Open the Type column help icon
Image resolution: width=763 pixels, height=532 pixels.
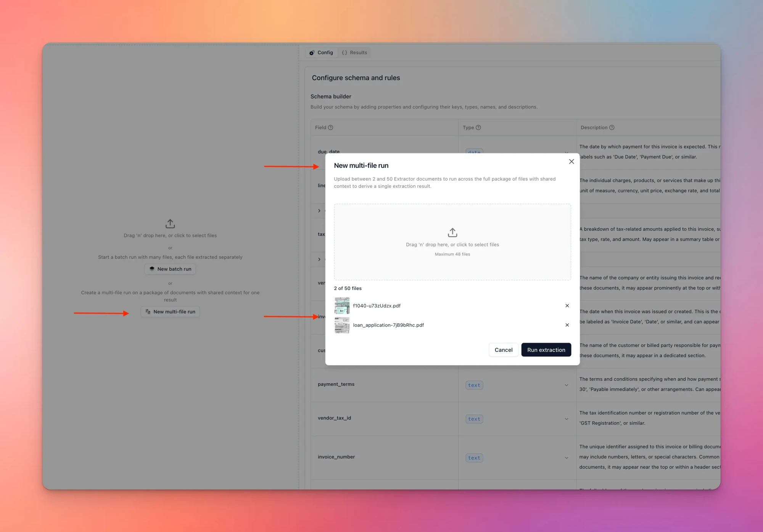point(478,127)
